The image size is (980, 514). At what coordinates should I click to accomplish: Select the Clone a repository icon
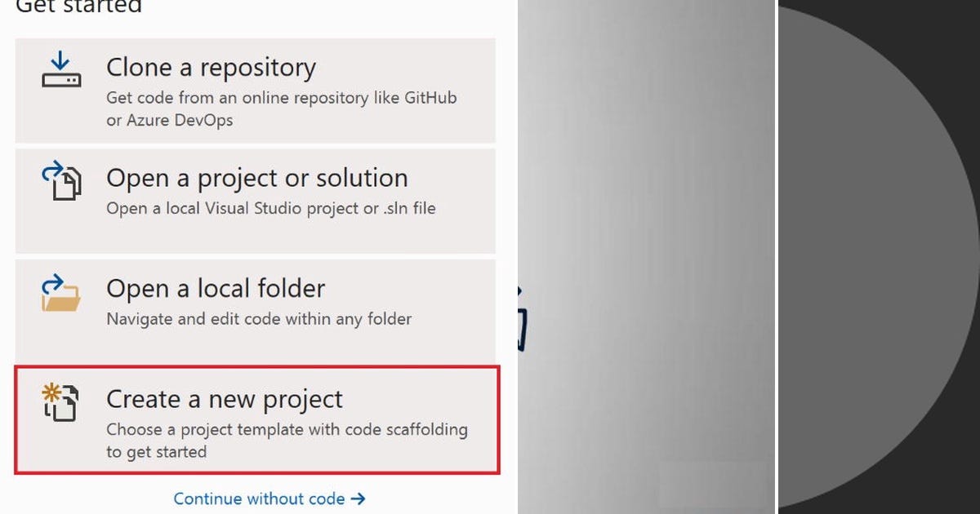pyautogui.click(x=60, y=70)
